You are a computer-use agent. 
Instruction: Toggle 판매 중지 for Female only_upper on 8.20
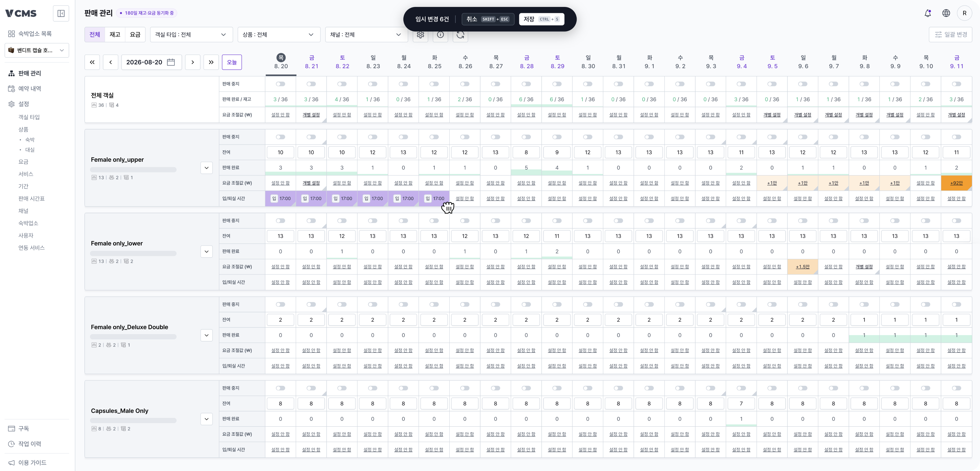(280, 137)
